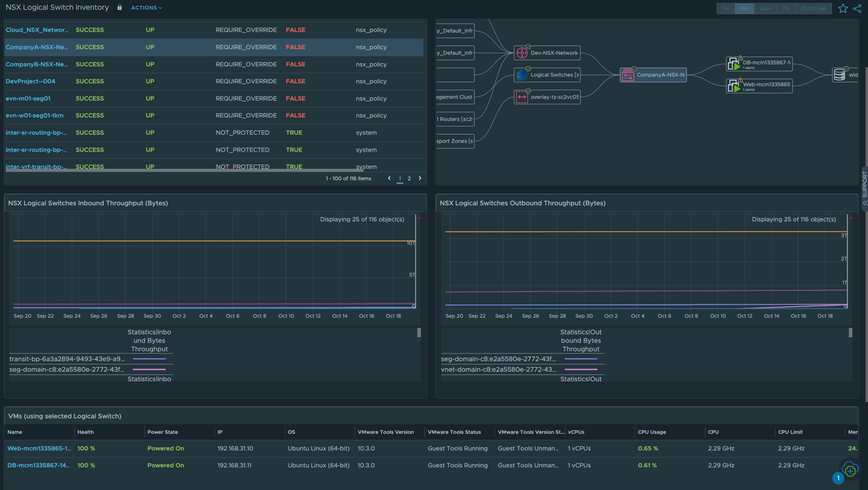Click the wld datastore node icon

point(839,75)
